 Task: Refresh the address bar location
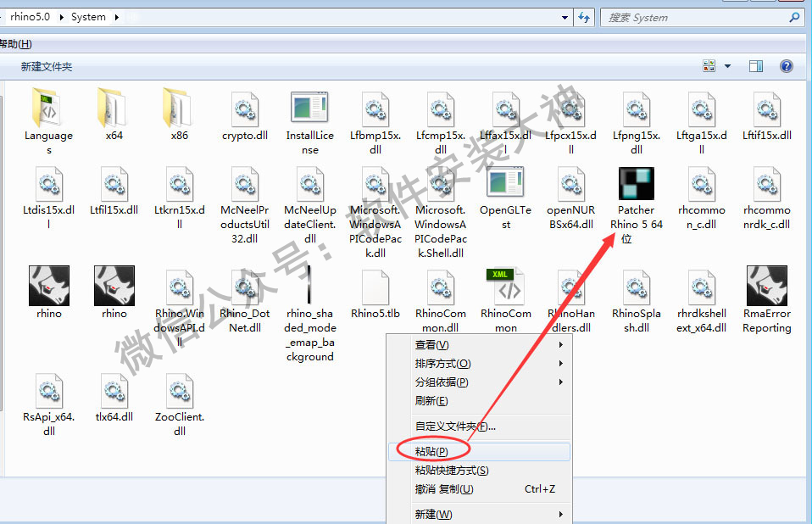(x=584, y=18)
